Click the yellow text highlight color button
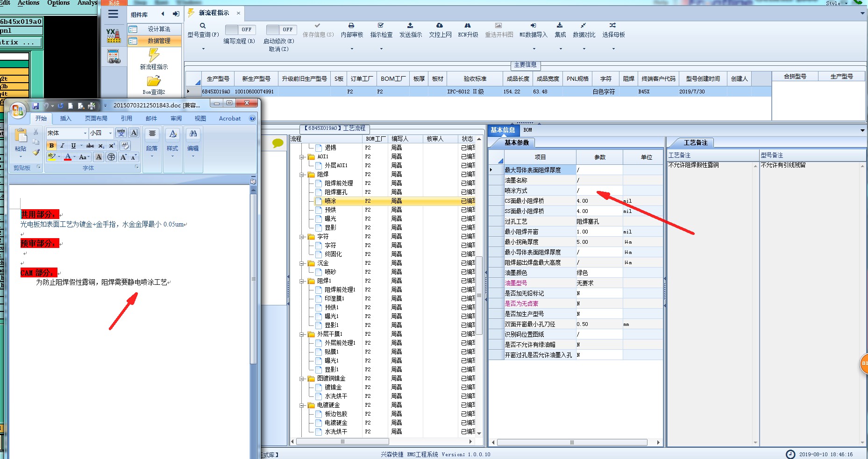 51,157
